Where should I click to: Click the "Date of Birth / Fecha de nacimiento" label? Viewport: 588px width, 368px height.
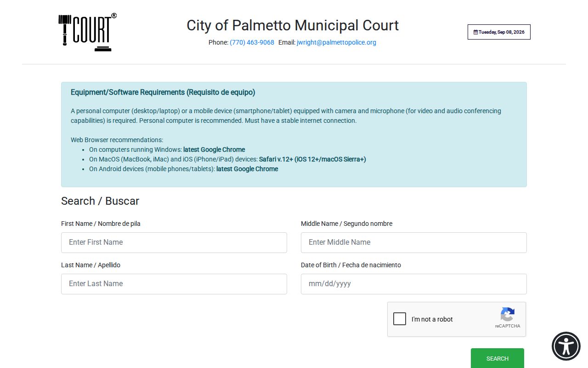tap(351, 265)
